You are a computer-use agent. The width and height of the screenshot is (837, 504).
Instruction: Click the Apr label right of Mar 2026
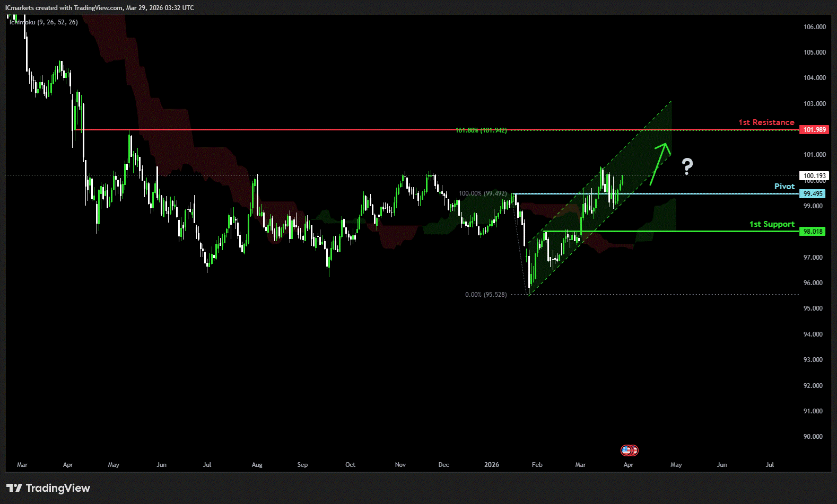628,465
